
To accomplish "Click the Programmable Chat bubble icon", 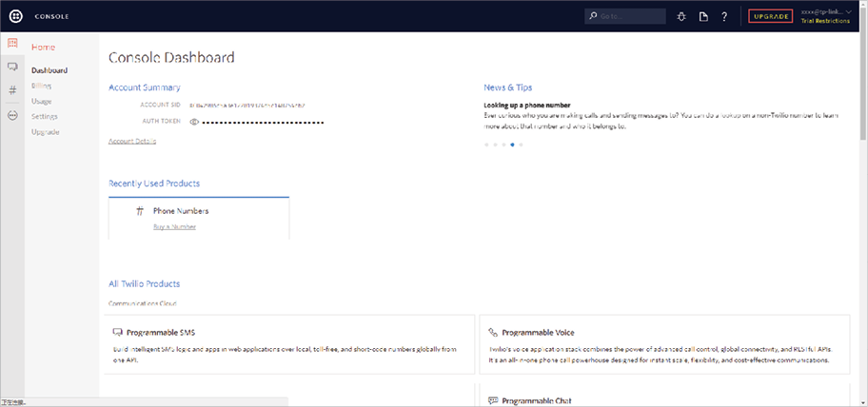I will pyautogui.click(x=493, y=400).
